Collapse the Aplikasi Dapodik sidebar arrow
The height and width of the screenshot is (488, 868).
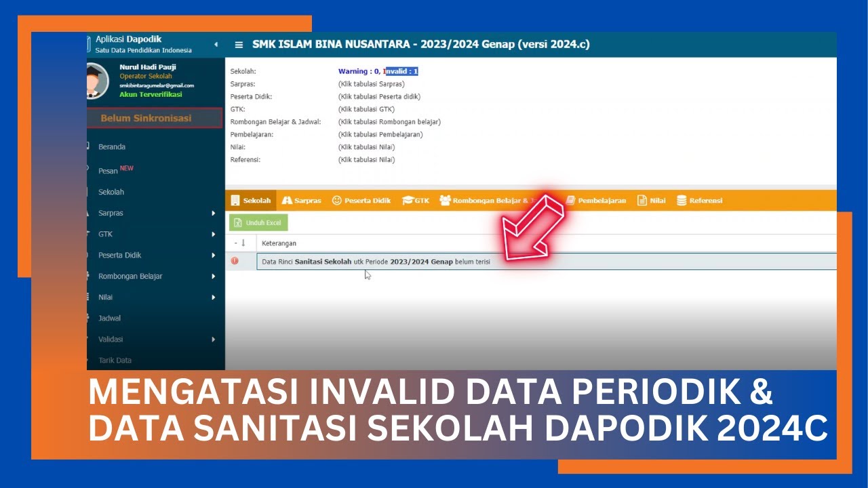coord(216,45)
